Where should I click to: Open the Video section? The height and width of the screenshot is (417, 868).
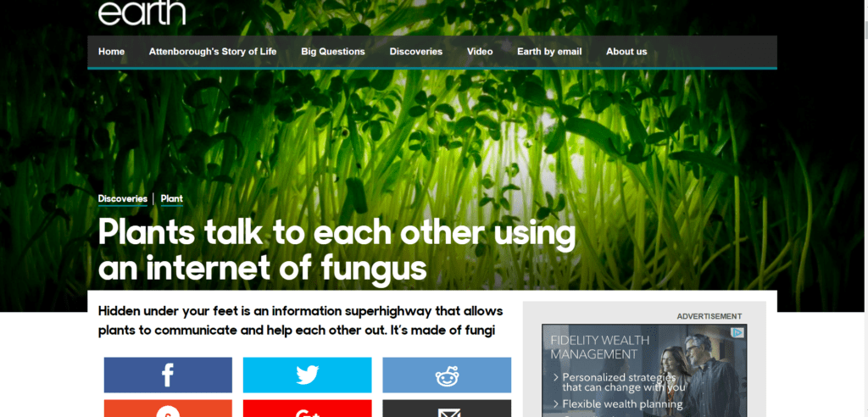(480, 52)
